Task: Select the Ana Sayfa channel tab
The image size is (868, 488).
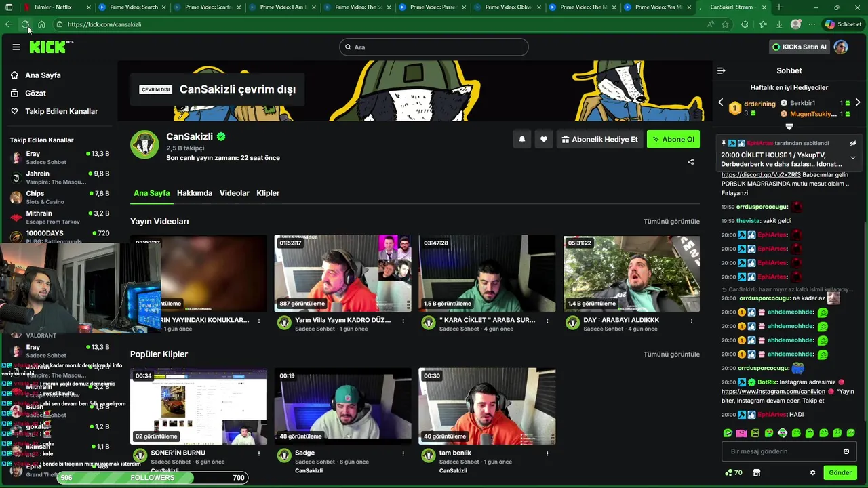Action: 151,193
